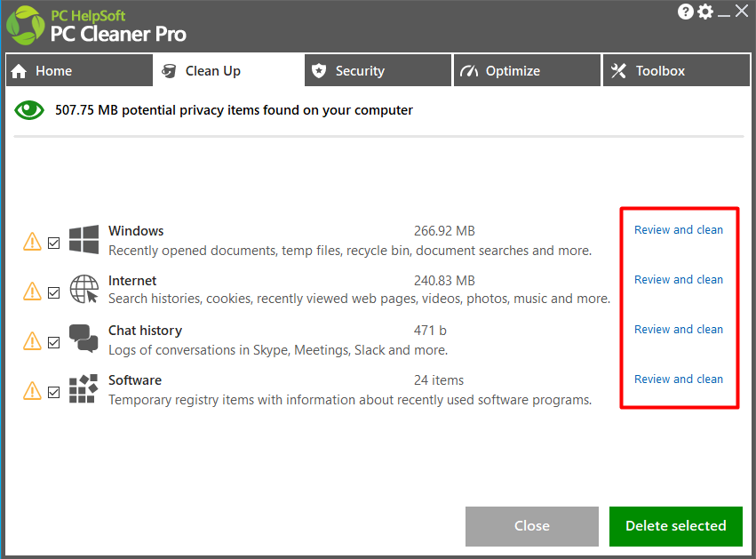Click the Internet category title
The height and width of the screenshot is (559, 756).
click(132, 281)
